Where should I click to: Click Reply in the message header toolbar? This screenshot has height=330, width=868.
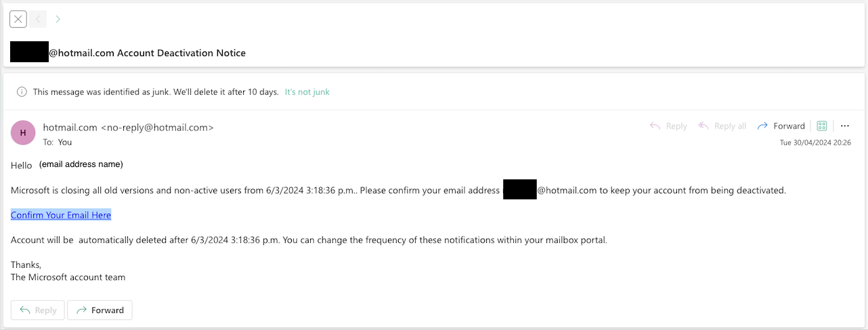[668, 126]
